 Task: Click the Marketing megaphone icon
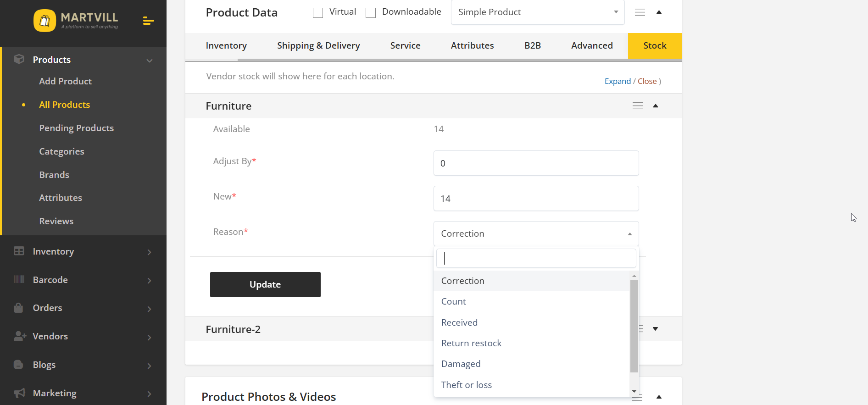point(19,393)
